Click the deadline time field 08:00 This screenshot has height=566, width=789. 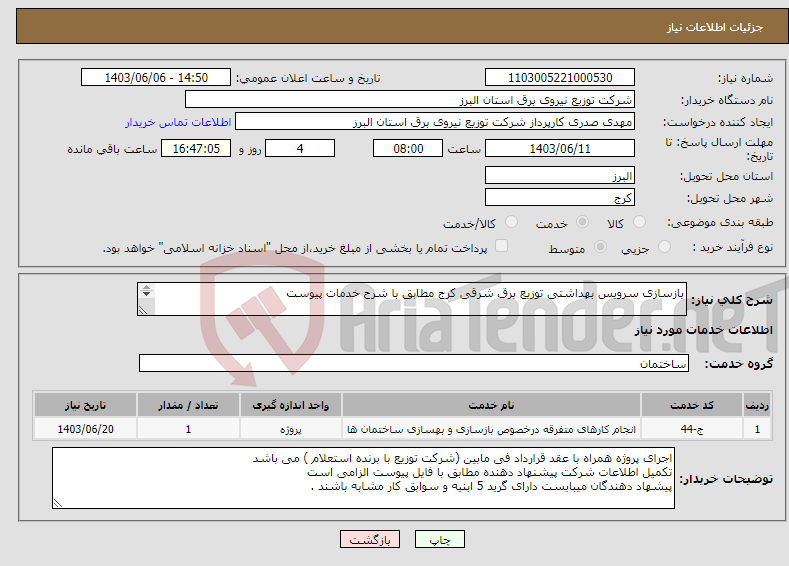pyautogui.click(x=408, y=148)
